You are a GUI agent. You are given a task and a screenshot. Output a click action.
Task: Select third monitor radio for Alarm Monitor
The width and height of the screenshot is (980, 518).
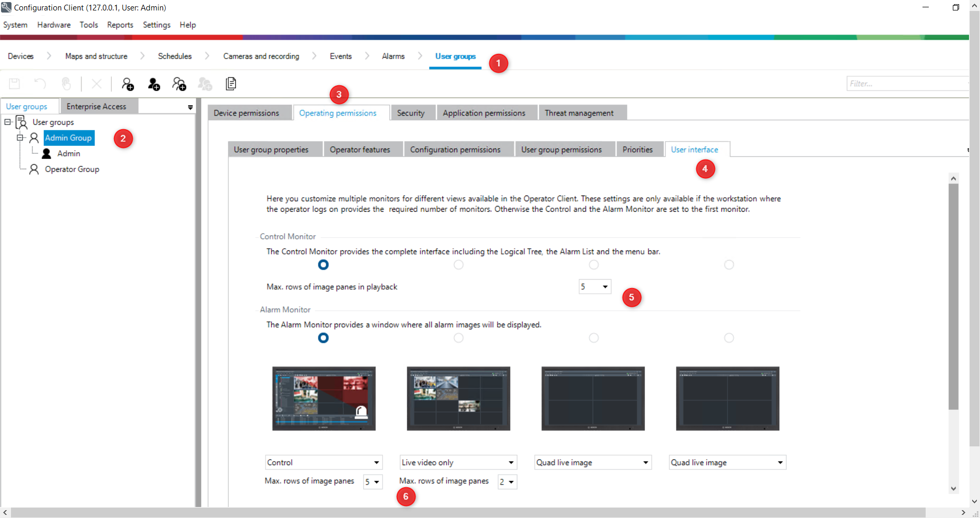tap(594, 338)
